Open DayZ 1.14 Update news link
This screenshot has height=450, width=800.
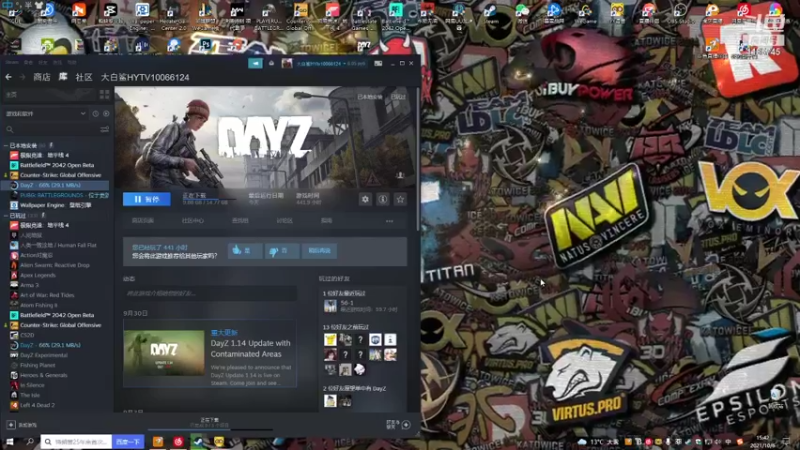tap(251, 348)
